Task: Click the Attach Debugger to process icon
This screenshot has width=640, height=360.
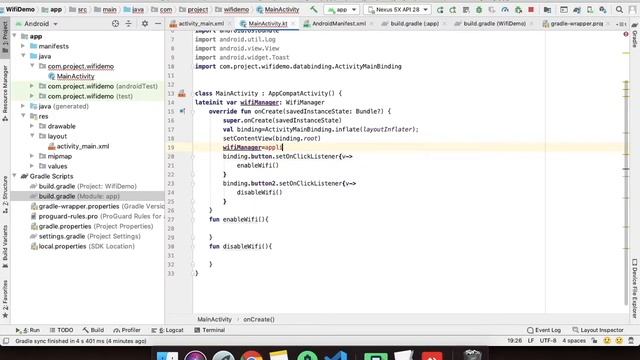Action: 518,9
